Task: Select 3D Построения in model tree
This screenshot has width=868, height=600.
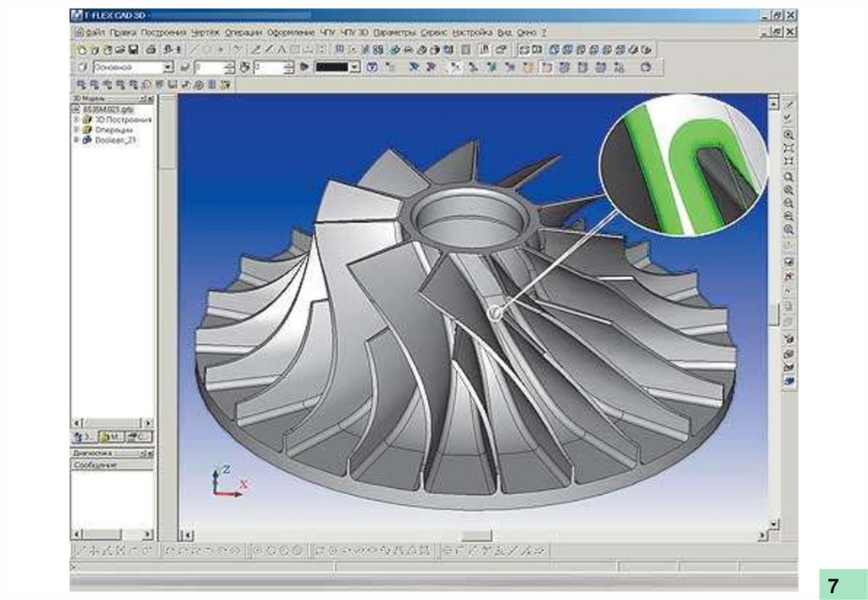Action: [123, 119]
